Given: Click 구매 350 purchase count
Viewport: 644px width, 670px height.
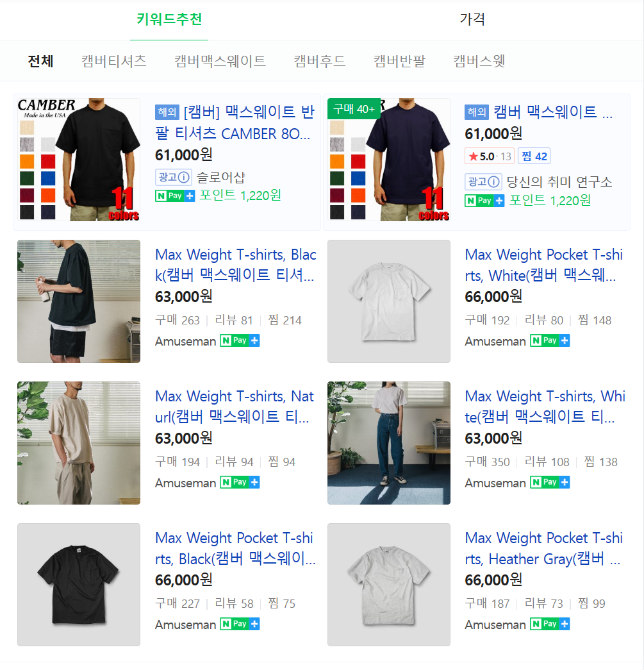Looking at the screenshot, I should [487, 462].
